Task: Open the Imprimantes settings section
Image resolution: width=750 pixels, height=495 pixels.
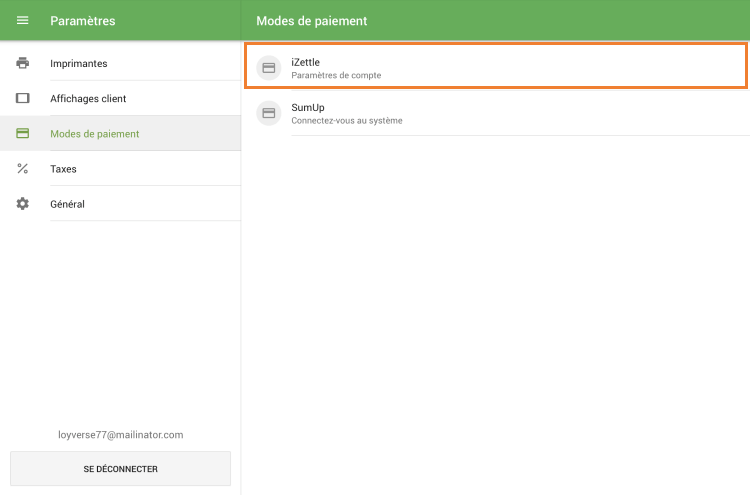Action: [x=79, y=64]
